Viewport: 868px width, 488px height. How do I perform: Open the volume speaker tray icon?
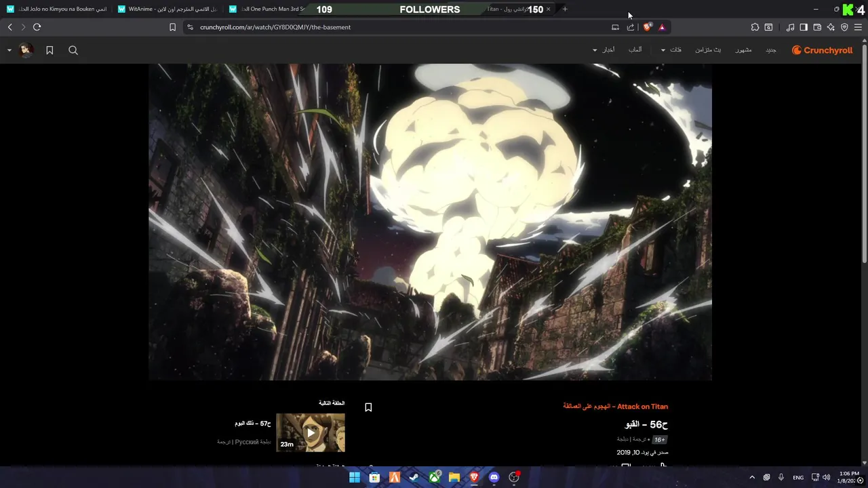(x=827, y=477)
